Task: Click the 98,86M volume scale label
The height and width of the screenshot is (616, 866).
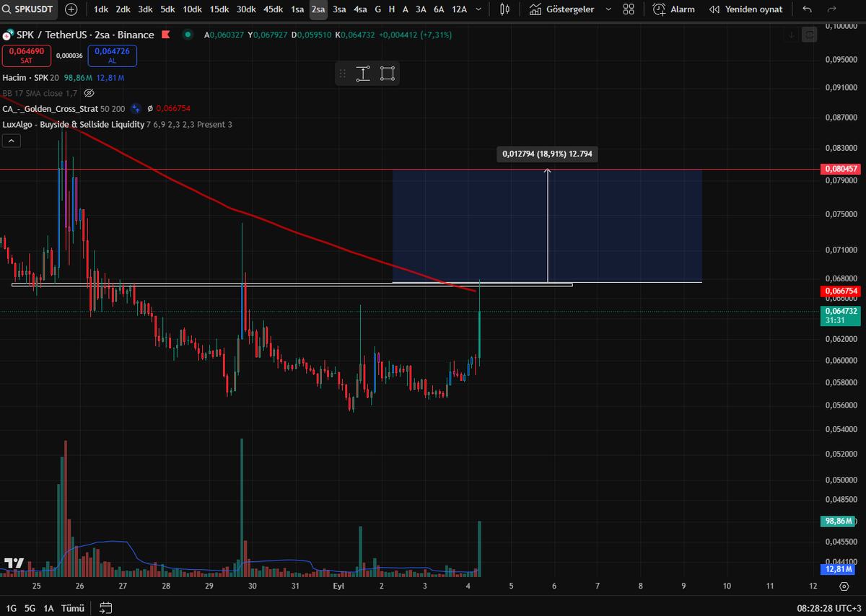Action: click(x=838, y=520)
